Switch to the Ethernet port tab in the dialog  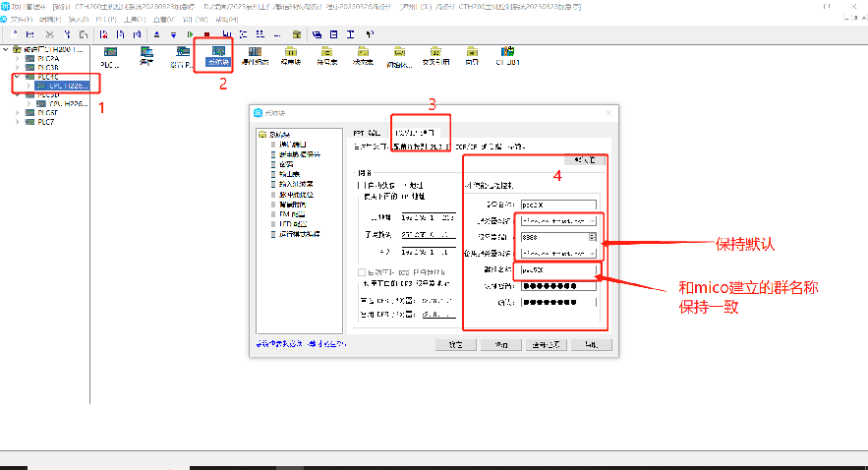(x=415, y=133)
